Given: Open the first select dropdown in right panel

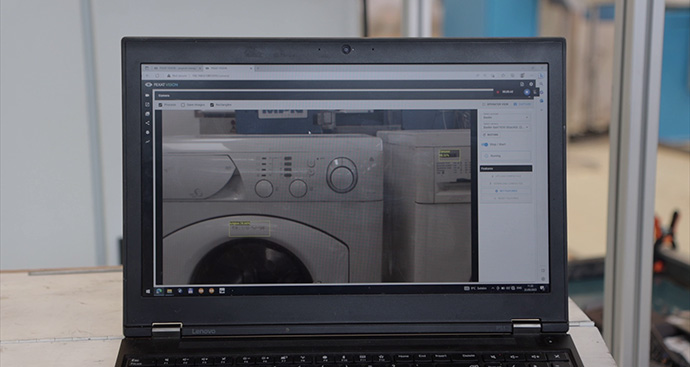Looking at the screenshot, I should click(x=506, y=117).
